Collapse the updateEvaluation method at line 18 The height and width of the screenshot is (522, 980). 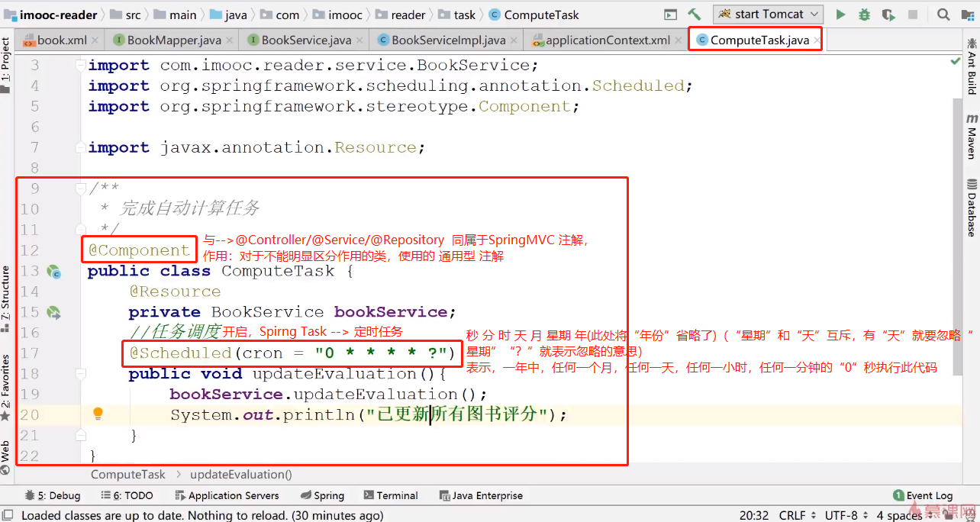click(80, 374)
